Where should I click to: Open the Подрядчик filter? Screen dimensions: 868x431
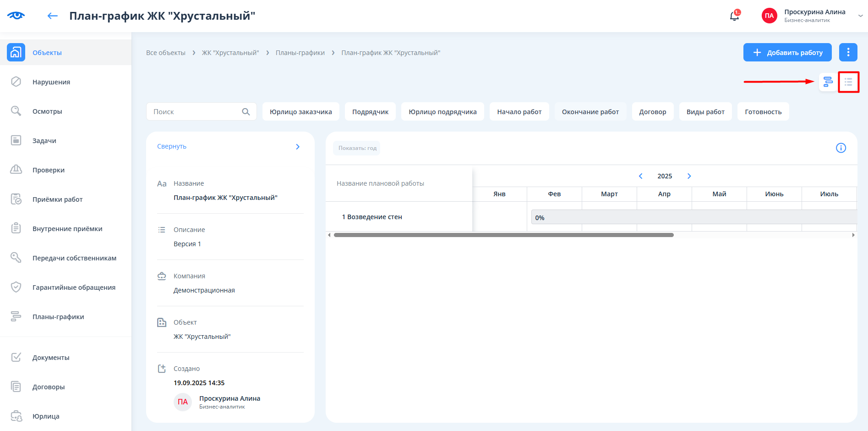pyautogui.click(x=370, y=112)
